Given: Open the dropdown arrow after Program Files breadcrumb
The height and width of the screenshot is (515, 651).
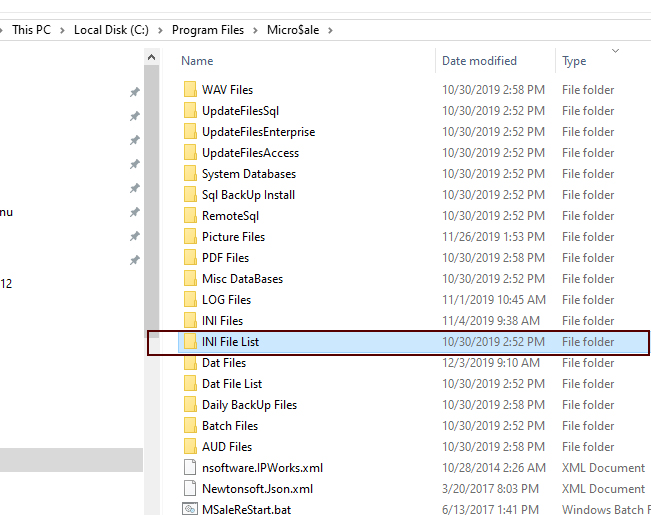Looking at the screenshot, I should click(x=255, y=30).
